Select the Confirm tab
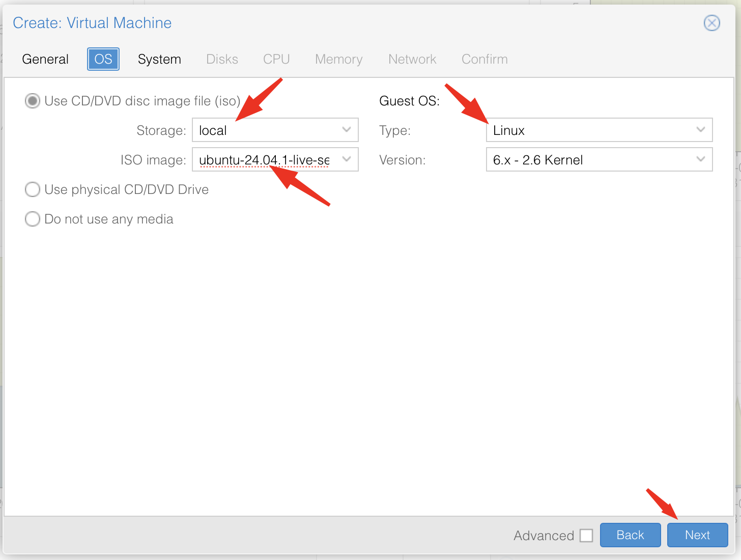Viewport: 741px width, 560px height. (484, 59)
